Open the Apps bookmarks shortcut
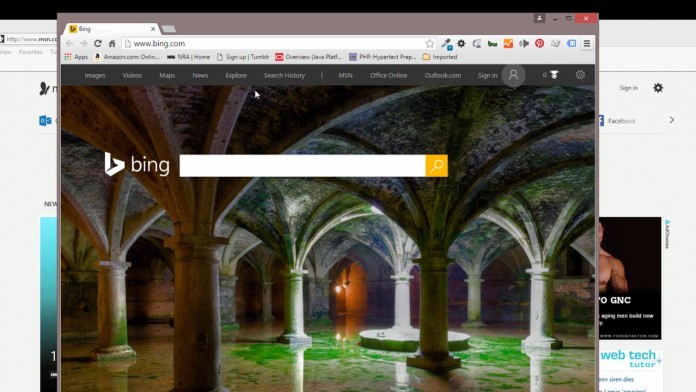The width and height of the screenshot is (696, 392). (x=76, y=57)
